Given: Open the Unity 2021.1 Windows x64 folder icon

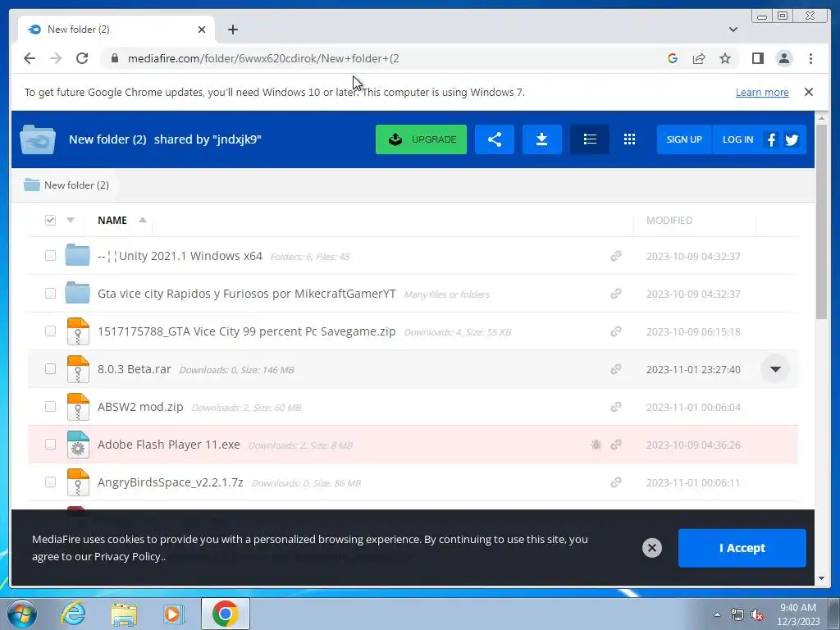Looking at the screenshot, I should (78, 255).
